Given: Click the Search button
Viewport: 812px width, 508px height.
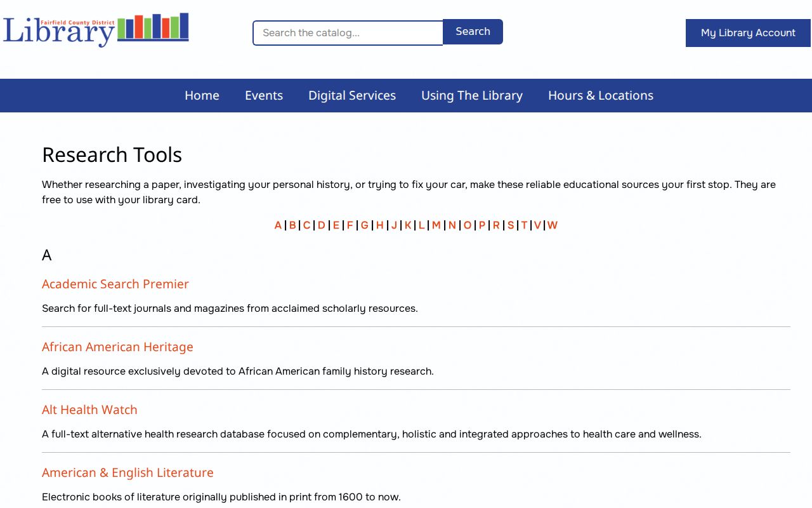Looking at the screenshot, I should (x=473, y=32).
